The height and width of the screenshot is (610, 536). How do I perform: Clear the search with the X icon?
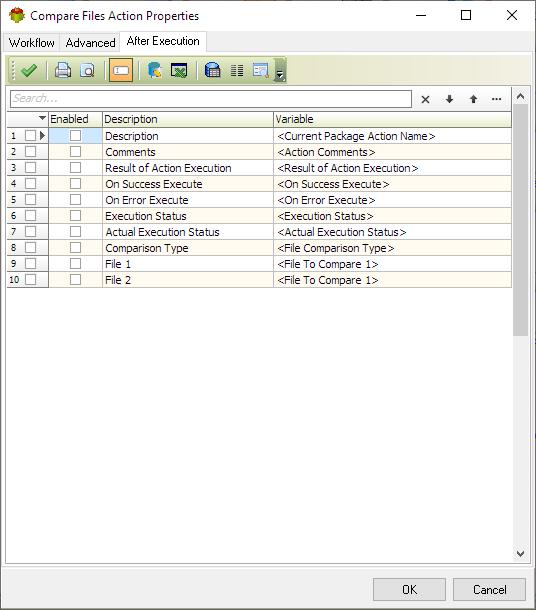(426, 99)
